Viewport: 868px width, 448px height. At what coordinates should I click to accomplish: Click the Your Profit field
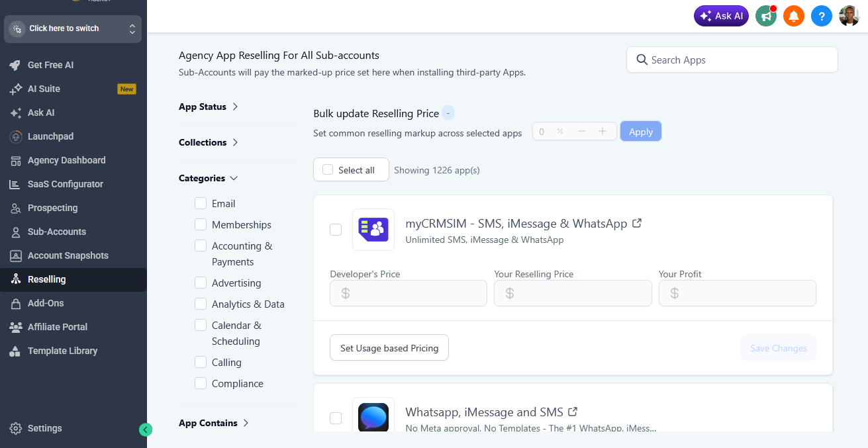point(738,293)
